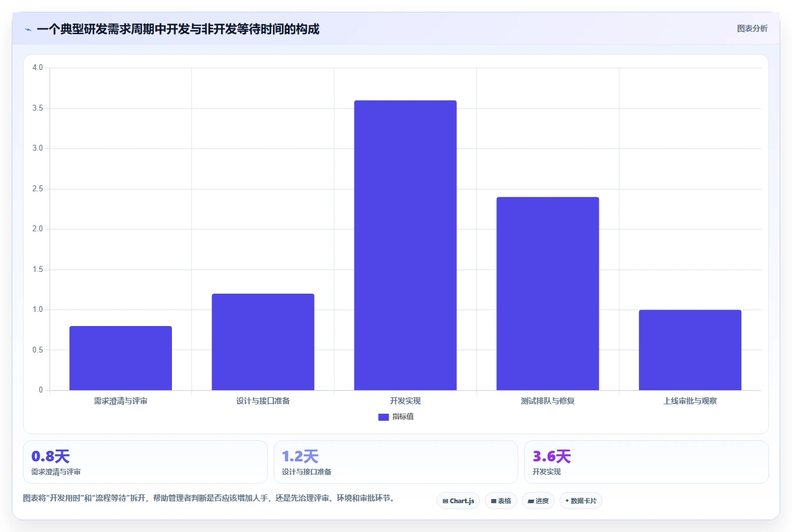
Task: Click the 进度 tag pill
Action: (x=538, y=501)
